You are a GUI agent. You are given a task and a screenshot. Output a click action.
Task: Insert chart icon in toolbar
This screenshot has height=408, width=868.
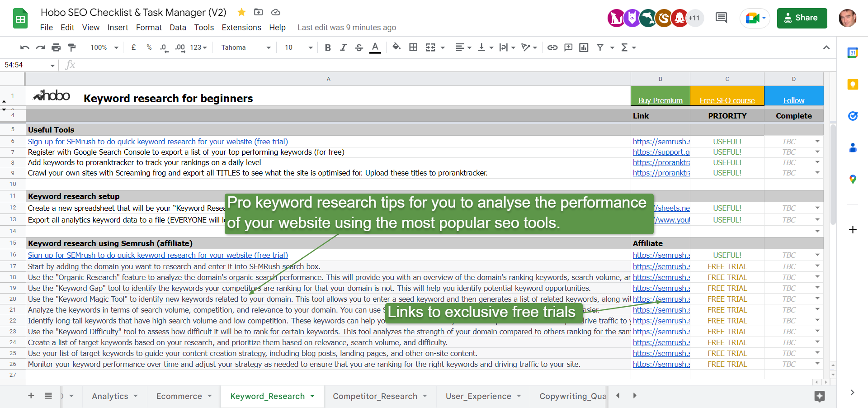pyautogui.click(x=584, y=47)
